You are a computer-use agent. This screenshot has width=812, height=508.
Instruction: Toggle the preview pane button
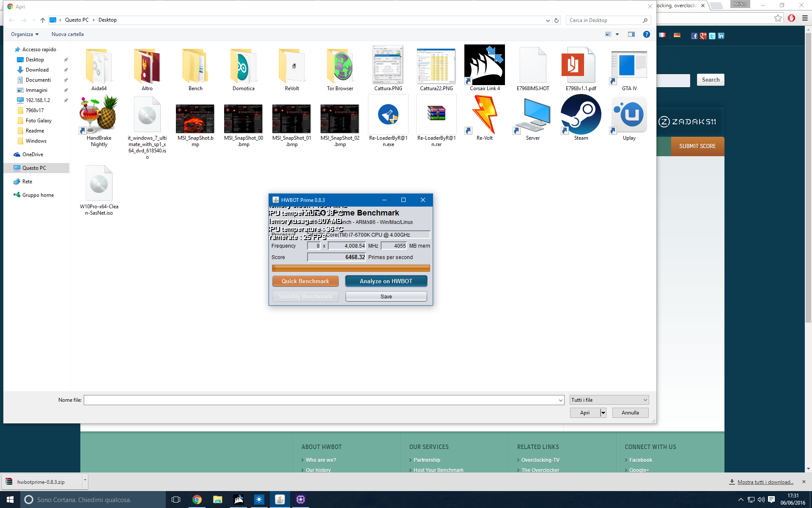631,34
